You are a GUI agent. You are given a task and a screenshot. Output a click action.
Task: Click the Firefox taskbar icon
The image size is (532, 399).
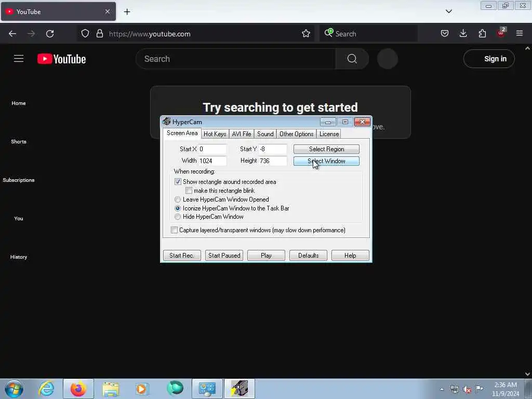coord(78,389)
